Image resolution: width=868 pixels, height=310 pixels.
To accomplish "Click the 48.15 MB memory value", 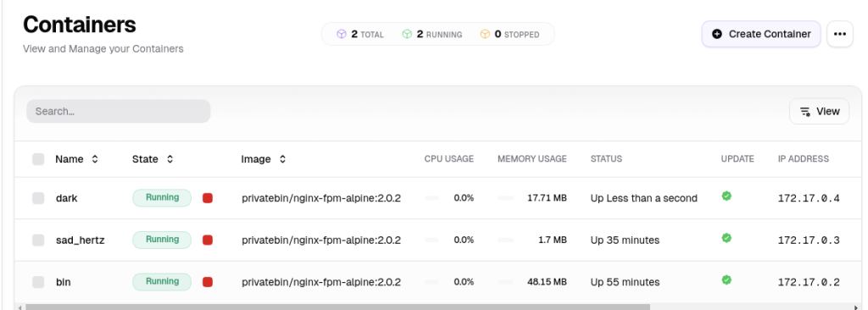I will (x=547, y=282).
